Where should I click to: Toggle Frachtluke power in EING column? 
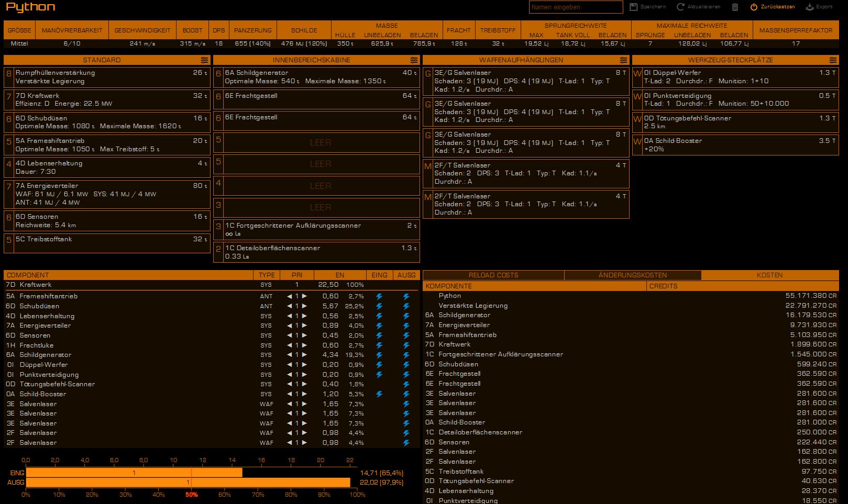(379, 345)
